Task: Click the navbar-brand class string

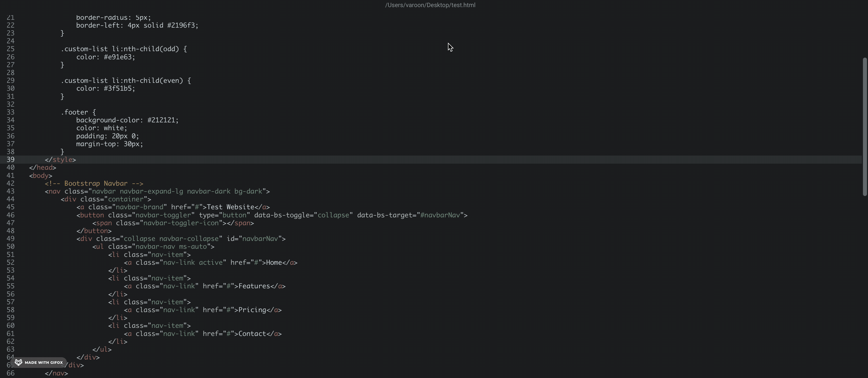Action: point(140,207)
